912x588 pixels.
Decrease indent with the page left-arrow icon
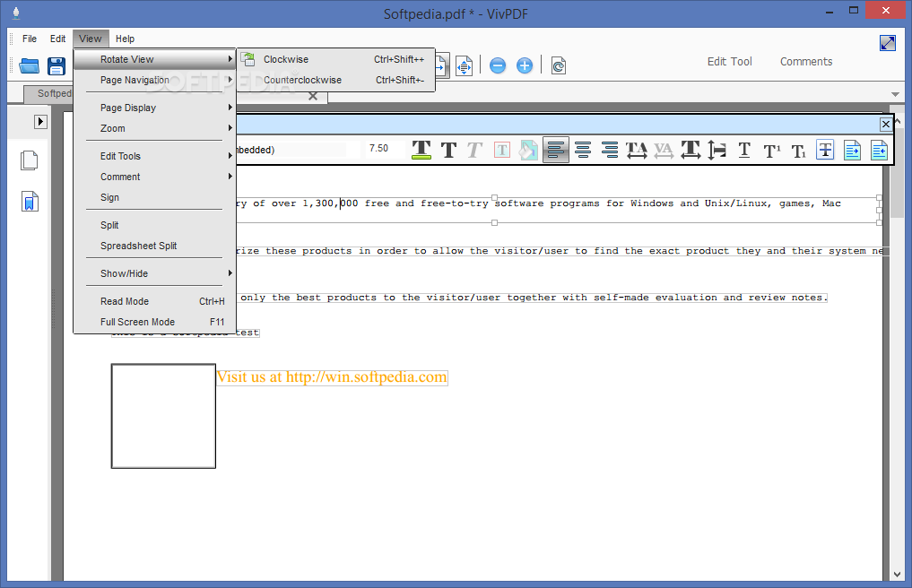pos(879,150)
